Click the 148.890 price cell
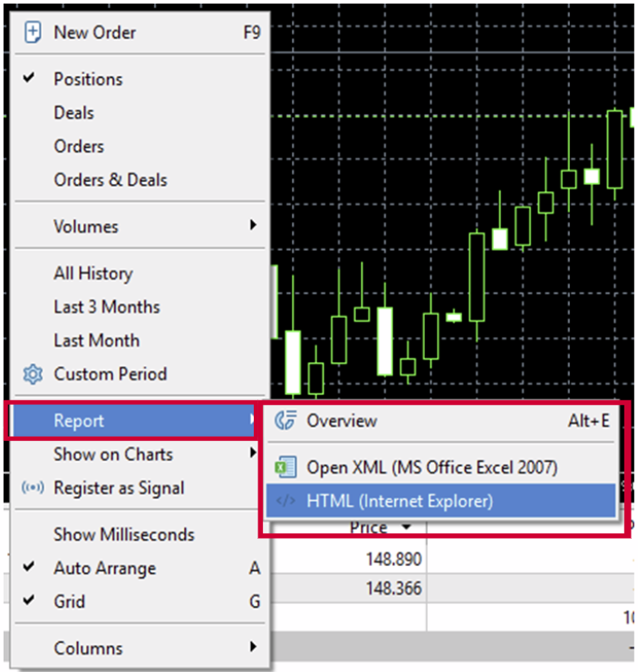Viewport: 638px width, 672px height. point(388,561)
